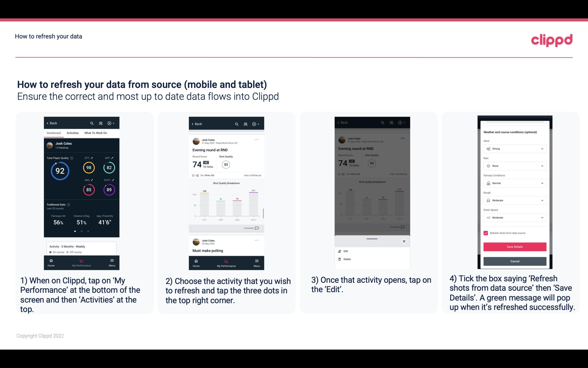
Task: Select What To Work On tab
Action: [95, 133]
